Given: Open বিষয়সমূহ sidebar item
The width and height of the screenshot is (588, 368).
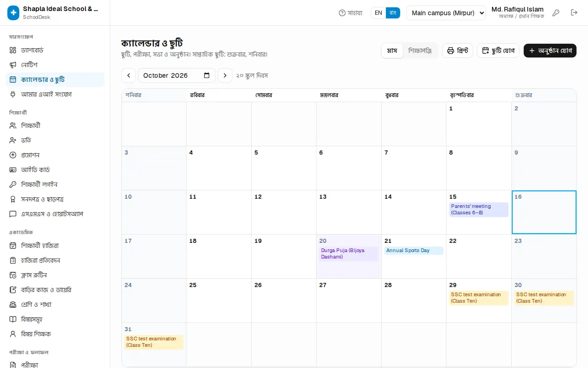Looking at the screenshot, I should click(55, 319).
